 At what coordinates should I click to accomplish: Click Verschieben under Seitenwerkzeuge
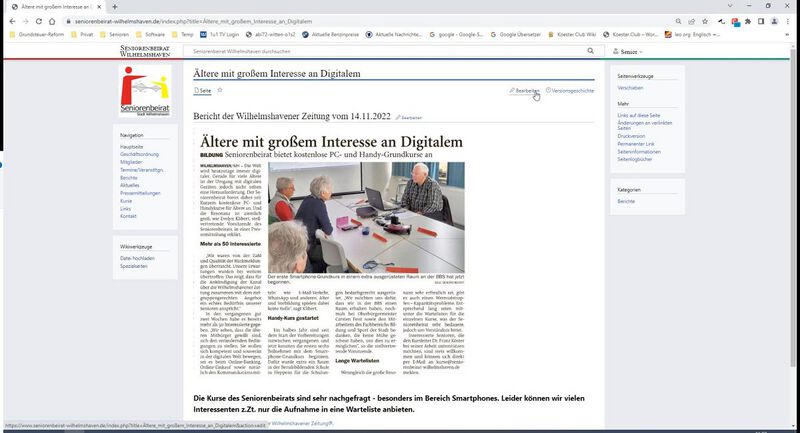(x=631, y=88)
